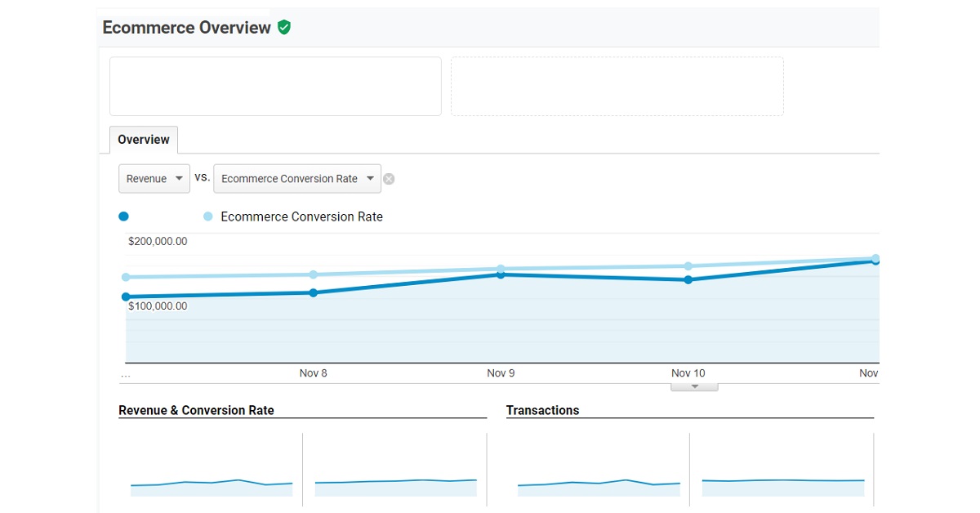Remove the Ecommerce Conversion Rate comparison metric

point(389,179)
